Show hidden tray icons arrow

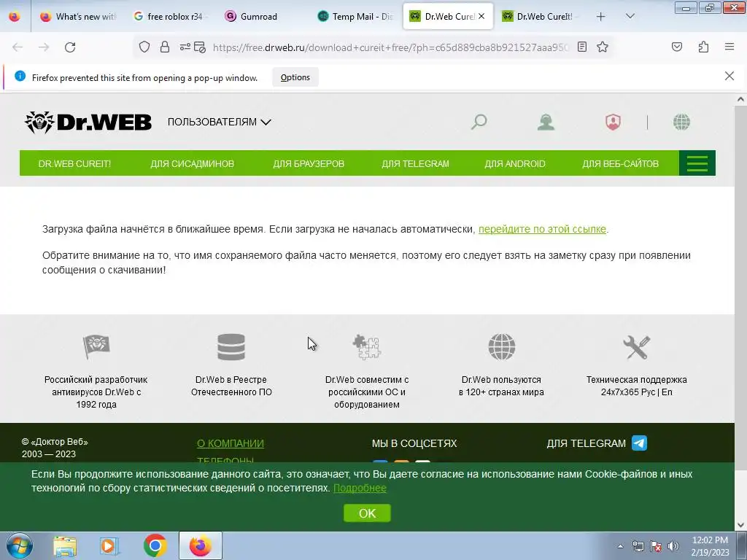(x=620, y=547)
